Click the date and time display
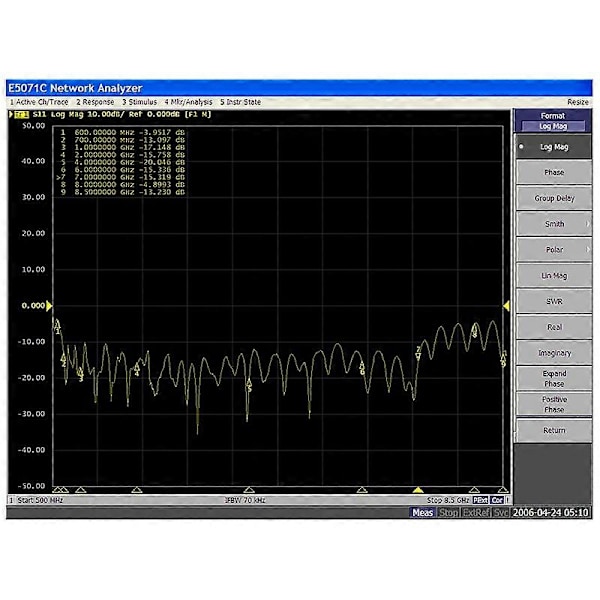This screenshot has width=600, height=600. (550, 512)
